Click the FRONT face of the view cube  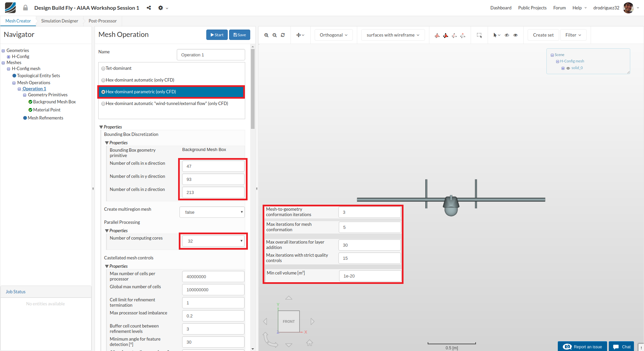289,321
